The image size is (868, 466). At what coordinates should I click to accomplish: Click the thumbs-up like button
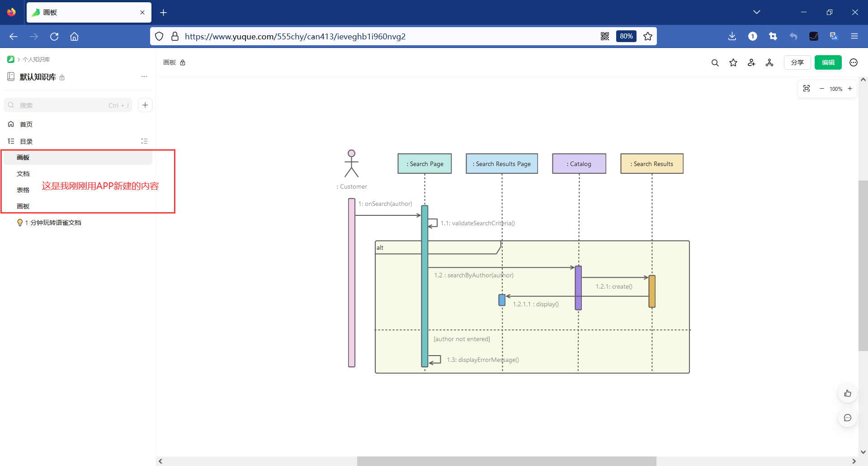tap(848, 393)
